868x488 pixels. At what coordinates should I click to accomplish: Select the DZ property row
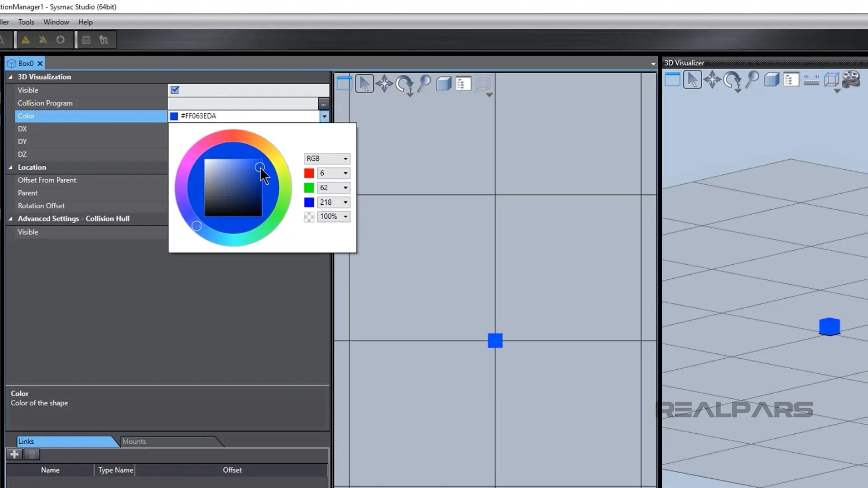click(x=91, y=154)
